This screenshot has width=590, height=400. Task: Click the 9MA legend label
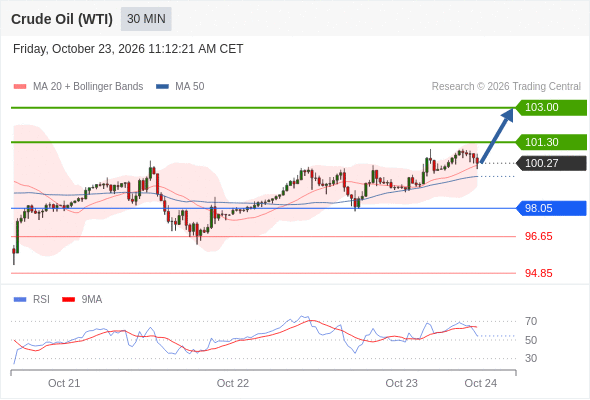point(92,300)
